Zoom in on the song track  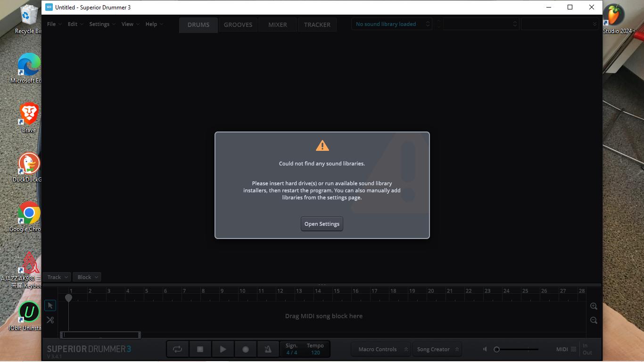[594, 306]
